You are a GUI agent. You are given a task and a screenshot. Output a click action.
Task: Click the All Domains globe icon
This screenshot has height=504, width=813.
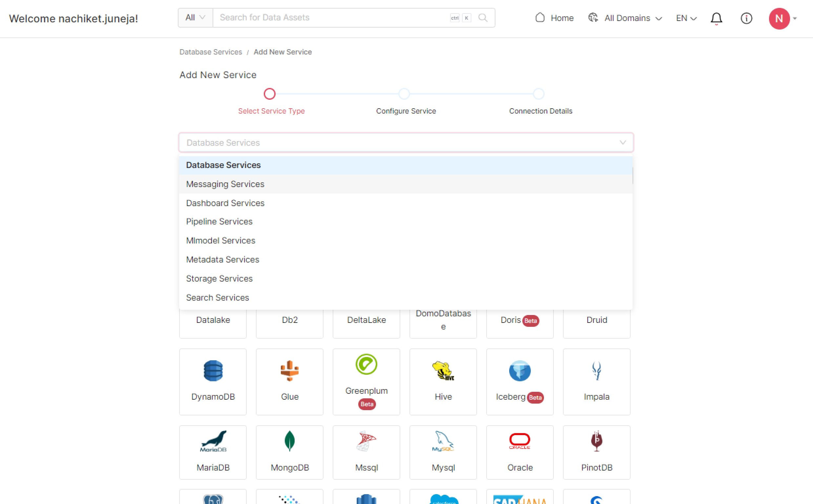(593, 17)
